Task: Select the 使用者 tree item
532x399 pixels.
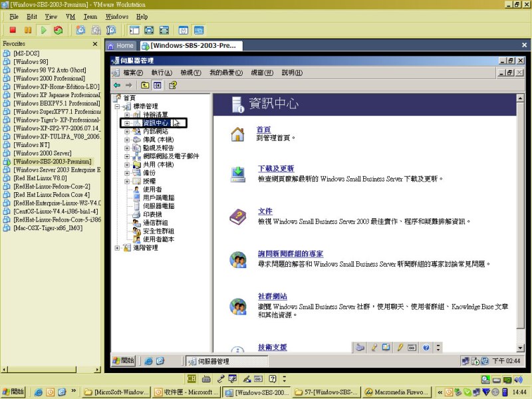Action: 152,190
